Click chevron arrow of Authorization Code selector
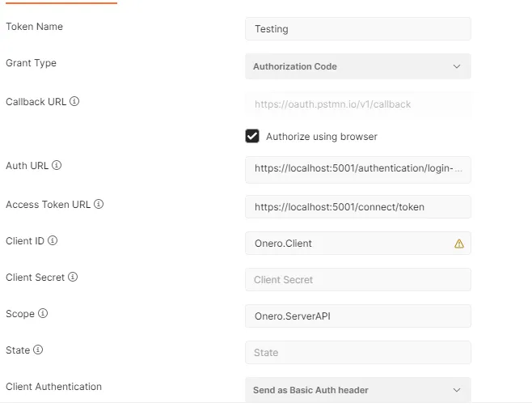The height and width of the screenshot is (407, 532). pos(457,66)
